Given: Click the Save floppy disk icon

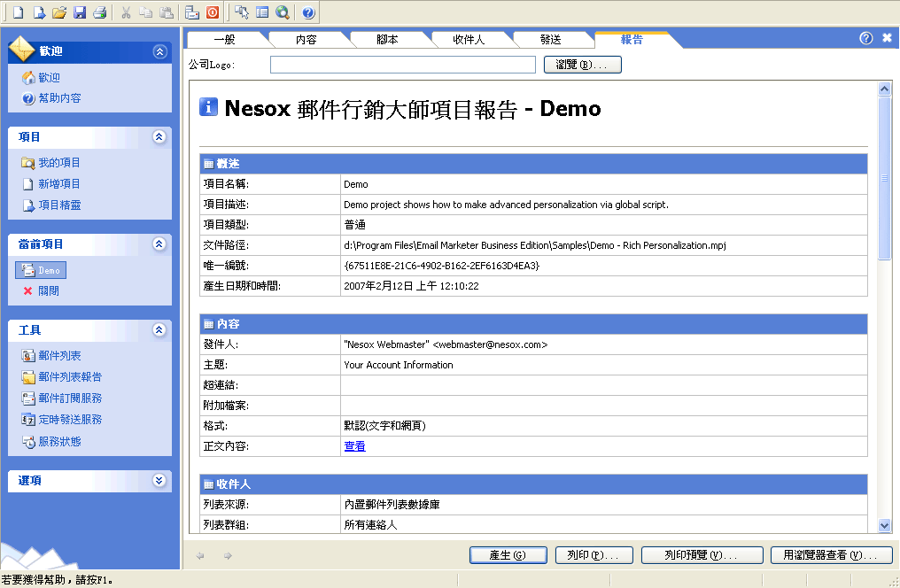Looking at the screenshot, I should click(80, 12).
